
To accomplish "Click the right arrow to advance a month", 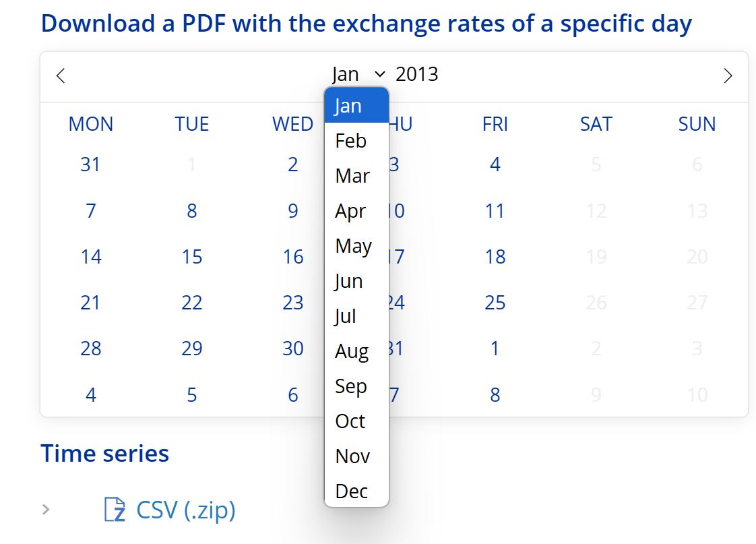I will click(728, 75).
